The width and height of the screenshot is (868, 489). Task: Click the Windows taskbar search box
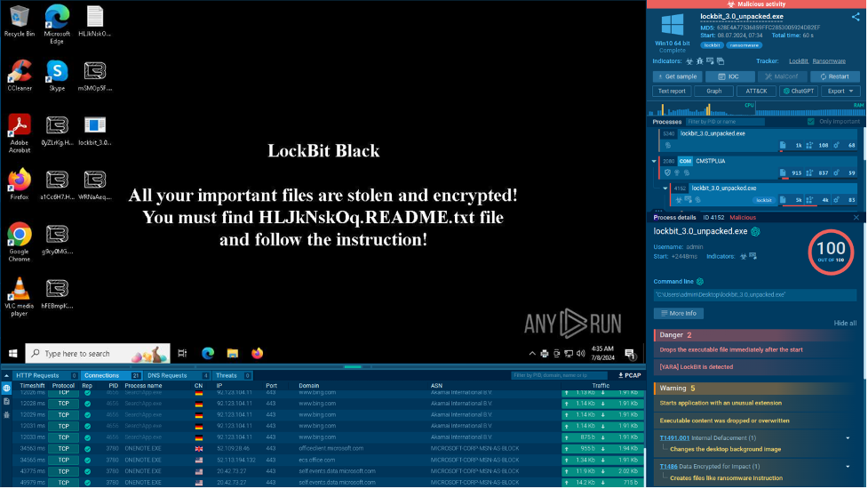[x=98, y=353]
